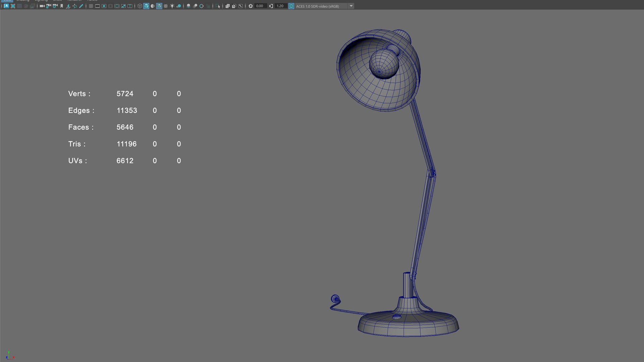Click the camera Bookmarks icon

pos(62,6)
